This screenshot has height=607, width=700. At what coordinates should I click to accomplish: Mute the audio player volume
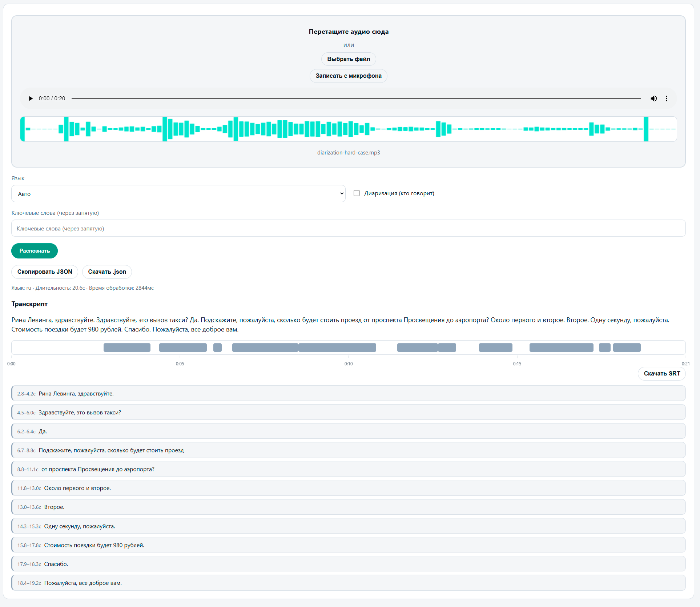point(653,99)
